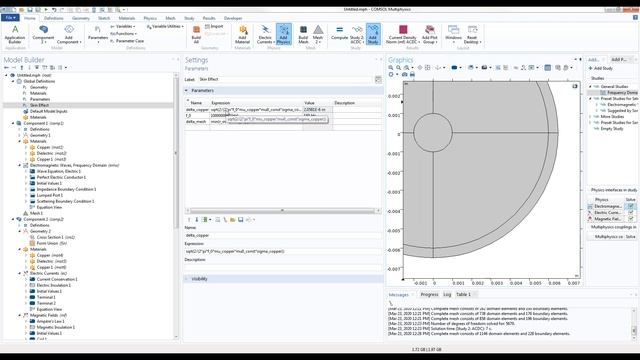Click the Label field showing Skin Effect
640x360 pixels.
click(x=285, y=79)
